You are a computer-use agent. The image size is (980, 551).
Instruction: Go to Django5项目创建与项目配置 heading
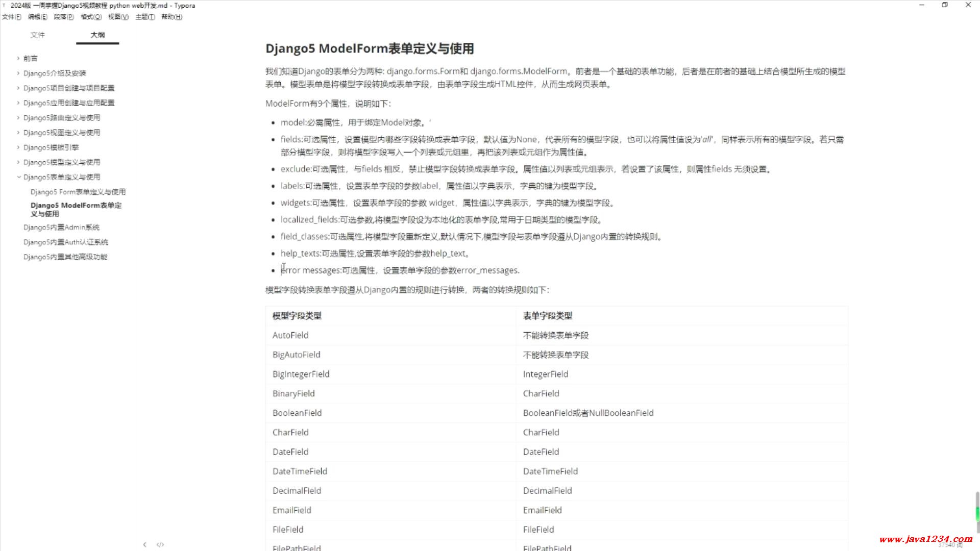click(x=69, y=88)
